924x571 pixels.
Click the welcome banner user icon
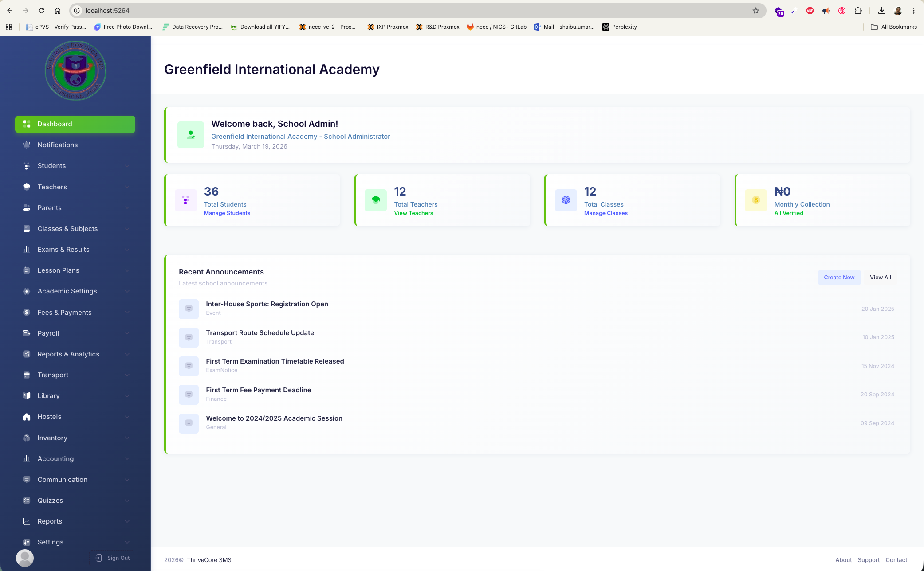(191, 135)
